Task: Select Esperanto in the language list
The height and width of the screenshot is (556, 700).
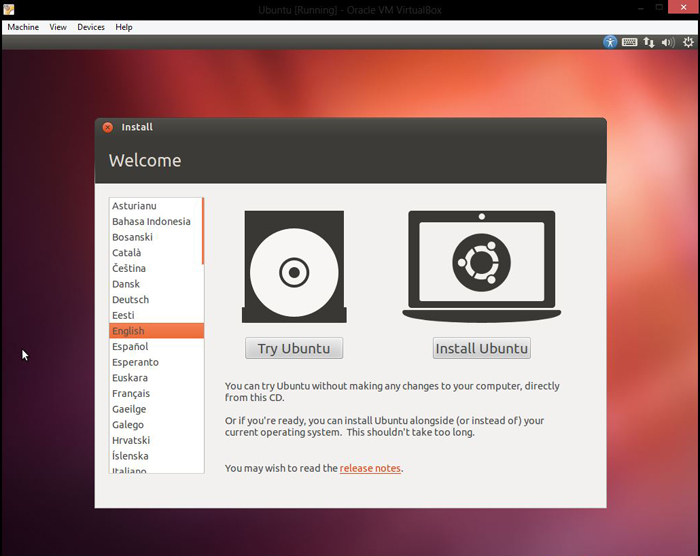Action: point(155,362)
